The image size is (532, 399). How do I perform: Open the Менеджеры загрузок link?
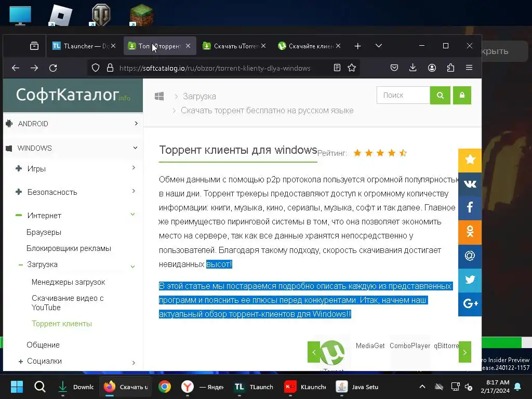pos(68,282)
